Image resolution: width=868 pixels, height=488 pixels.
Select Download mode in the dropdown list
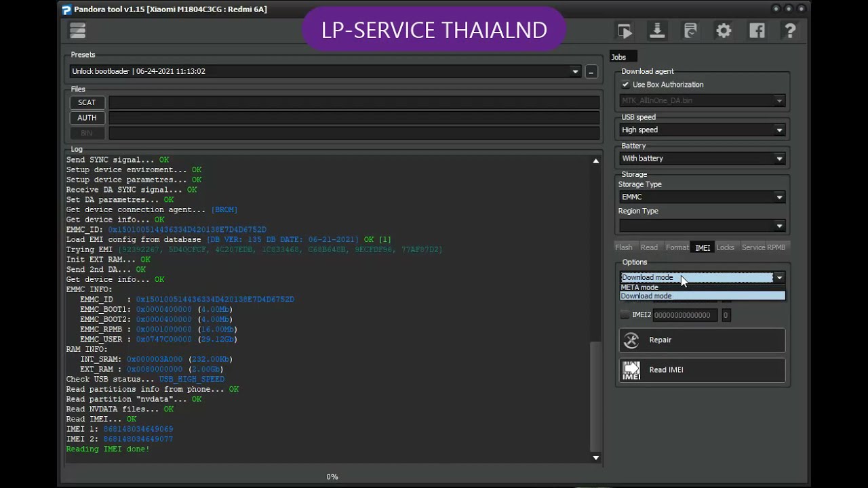pos(703,296)
